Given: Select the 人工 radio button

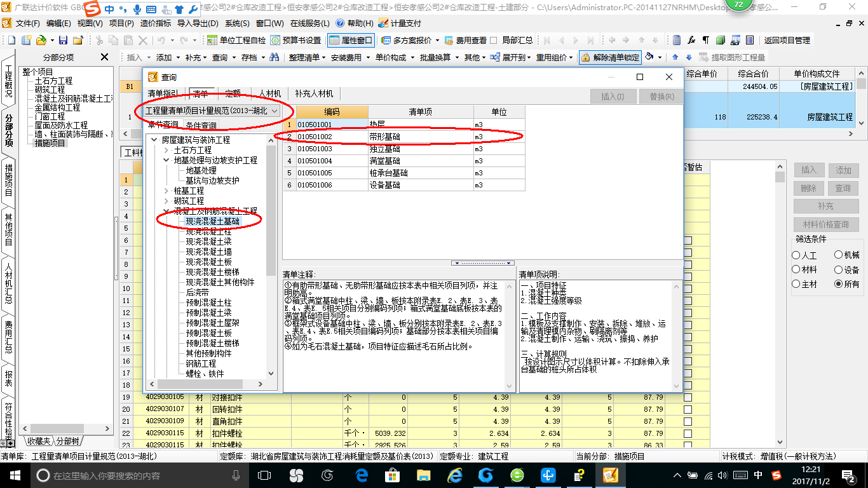Looking at the screenshot, I should click(x=796, y=255).
